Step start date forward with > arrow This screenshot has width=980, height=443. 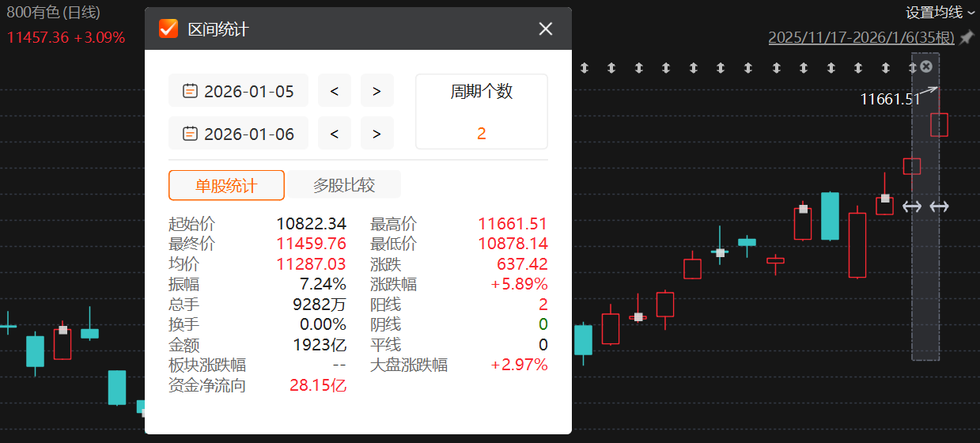click(377, 91)
